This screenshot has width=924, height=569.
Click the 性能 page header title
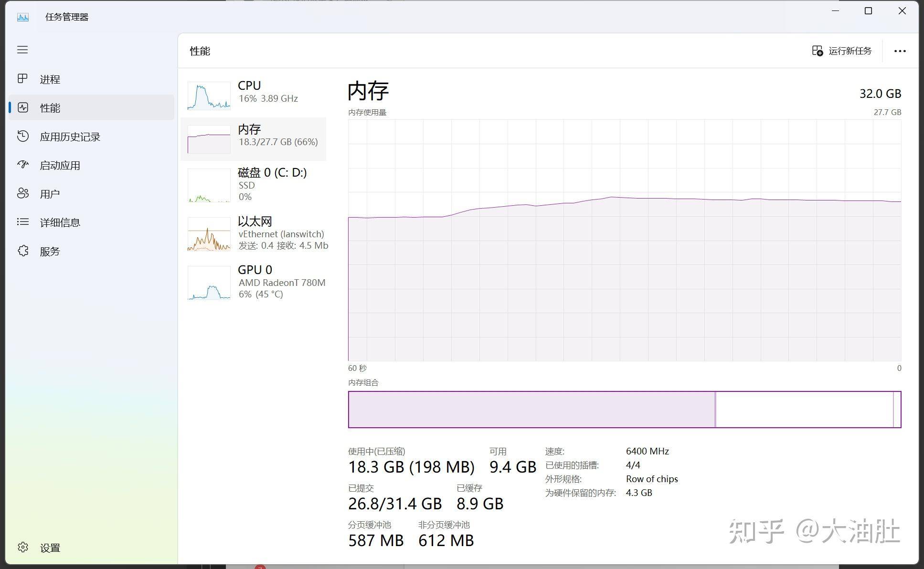tap(200, 51)
